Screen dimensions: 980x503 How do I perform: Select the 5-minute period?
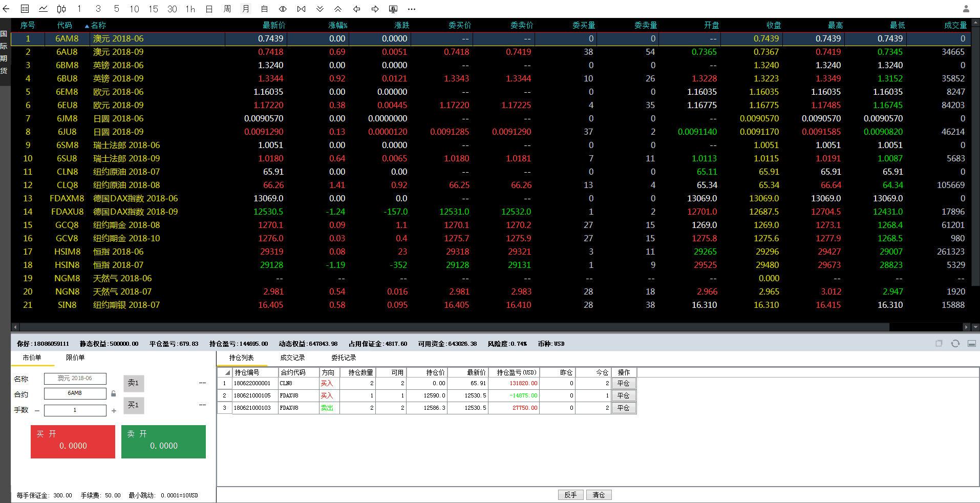click(116, 9)
